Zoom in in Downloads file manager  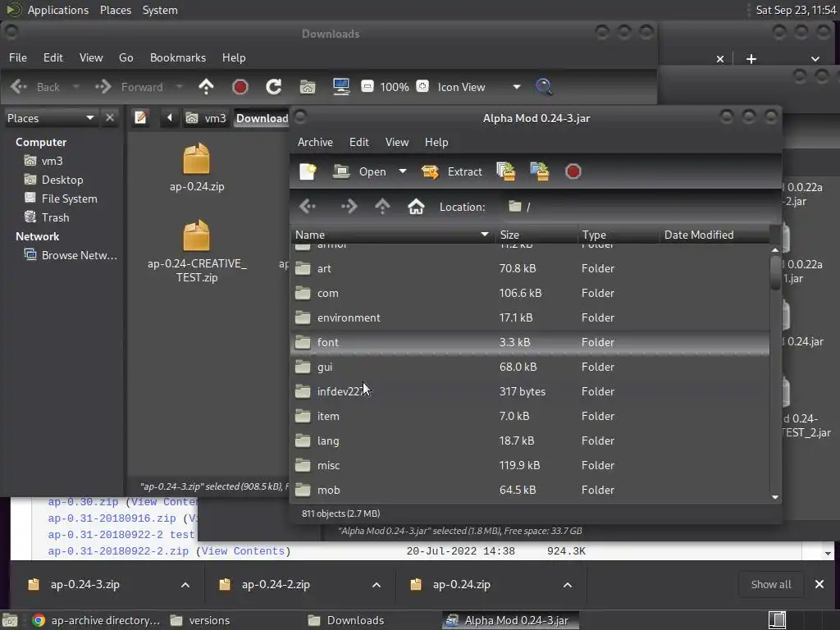tap(422, 86)
